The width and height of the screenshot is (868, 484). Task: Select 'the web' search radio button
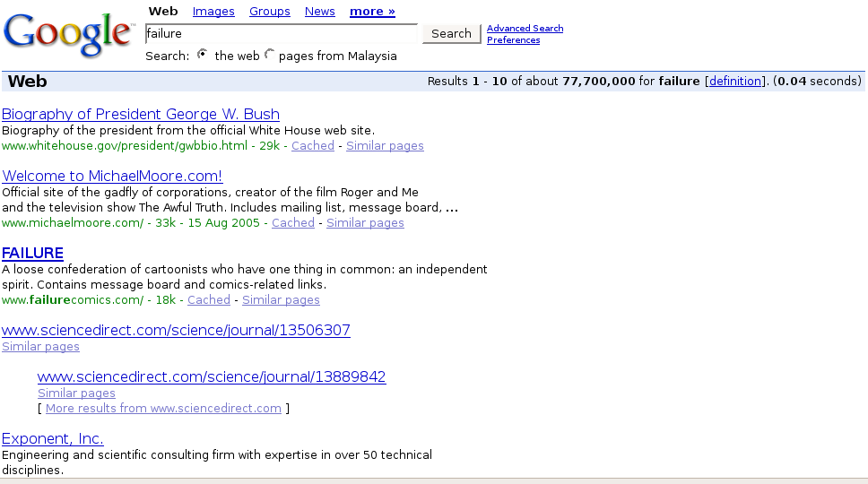pos(203,55)
